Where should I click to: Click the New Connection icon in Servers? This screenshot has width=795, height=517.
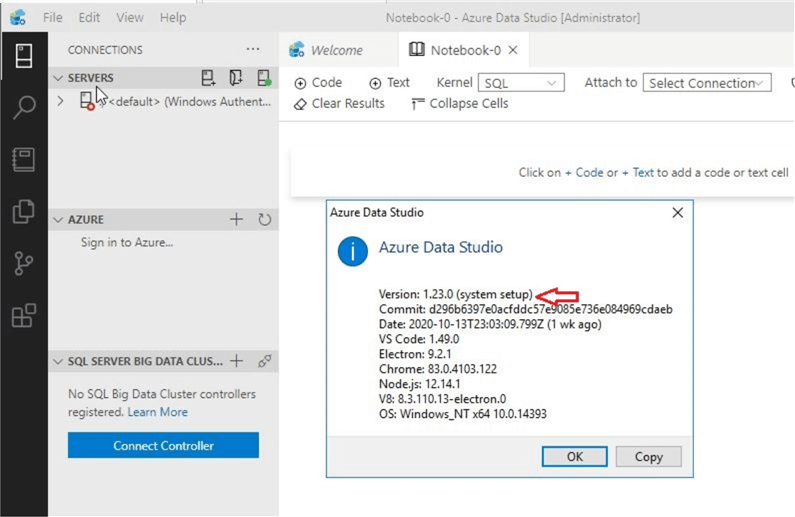[x=208, y=78]
